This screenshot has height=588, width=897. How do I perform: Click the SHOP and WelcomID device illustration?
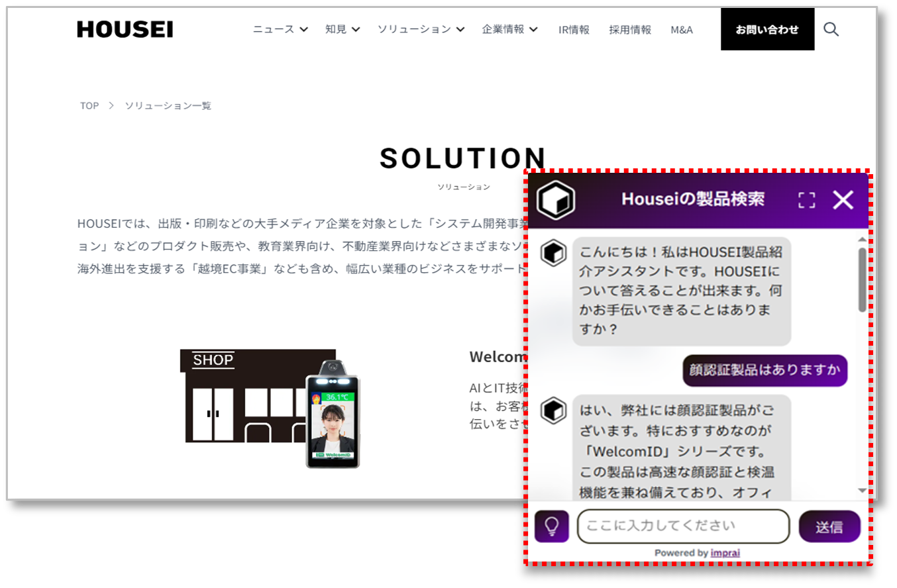click(270, 409)
